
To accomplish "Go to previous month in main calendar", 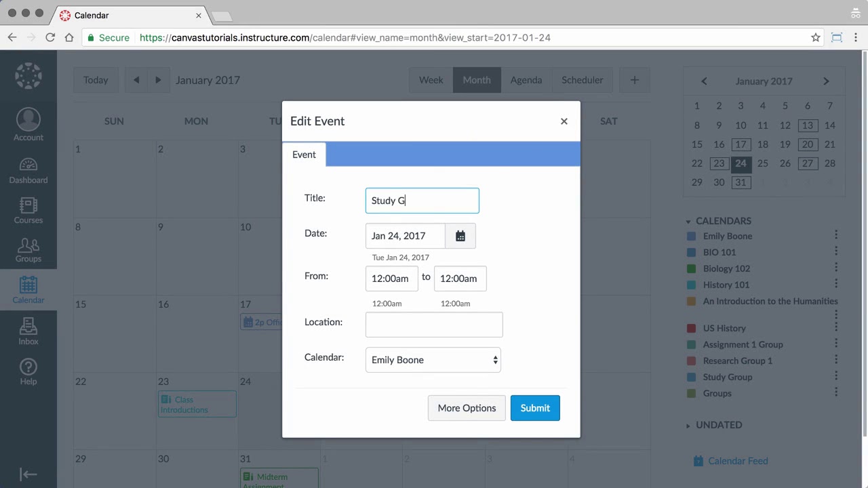I will coord(136,80).
